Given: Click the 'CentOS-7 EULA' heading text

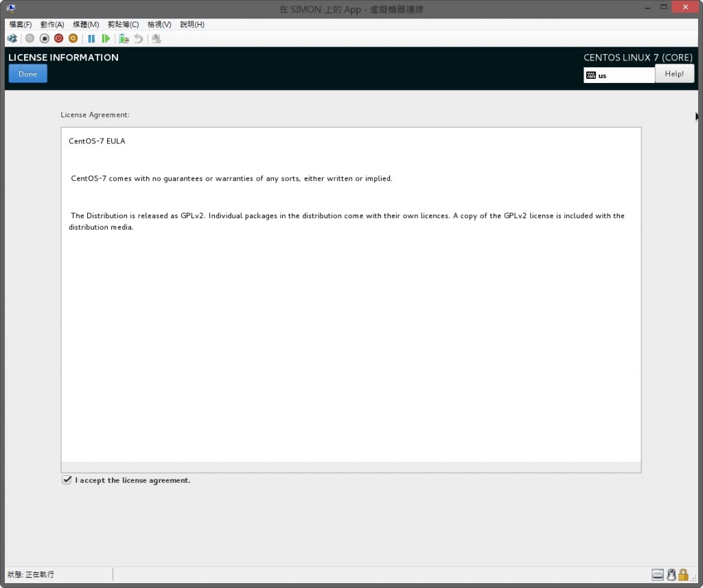Looking at the screenshot, I should click(97, 141).
